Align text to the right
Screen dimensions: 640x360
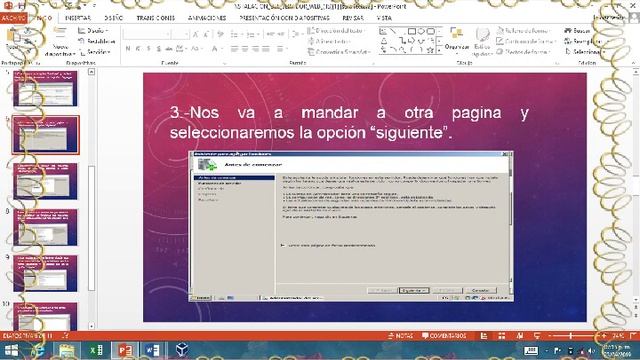pyautogui.click(x=256, y=49)
